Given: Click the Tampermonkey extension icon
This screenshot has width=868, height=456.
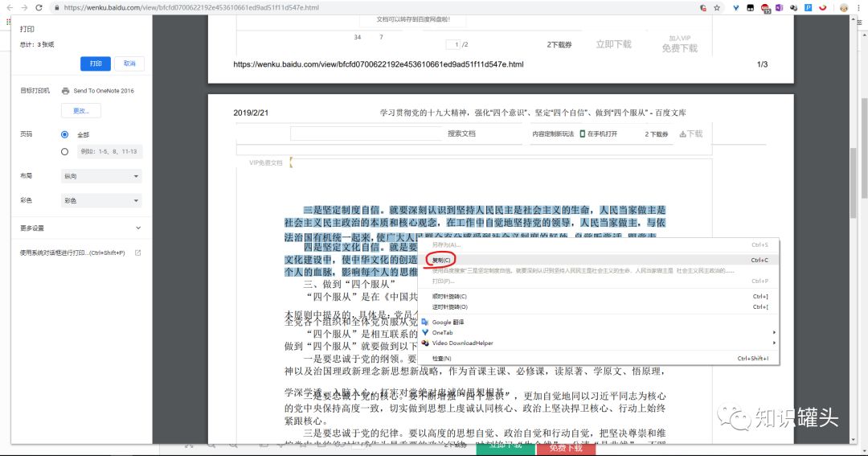Looking at the screenshot, I should pos(750,8).
